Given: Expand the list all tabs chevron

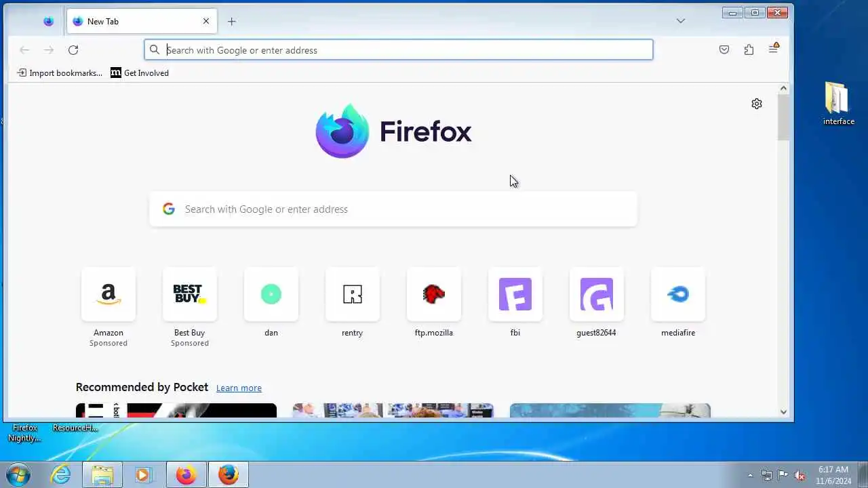Looking at the screenshot, I should pos(681,21).
